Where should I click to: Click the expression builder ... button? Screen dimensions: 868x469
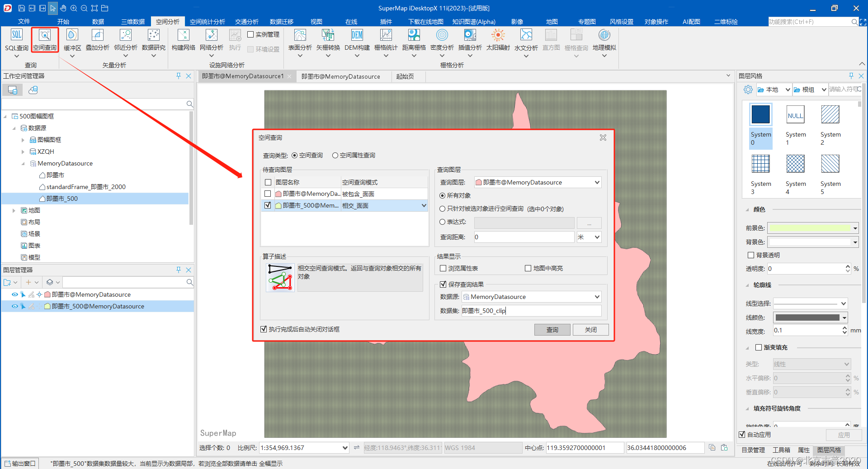click(589, 223)
